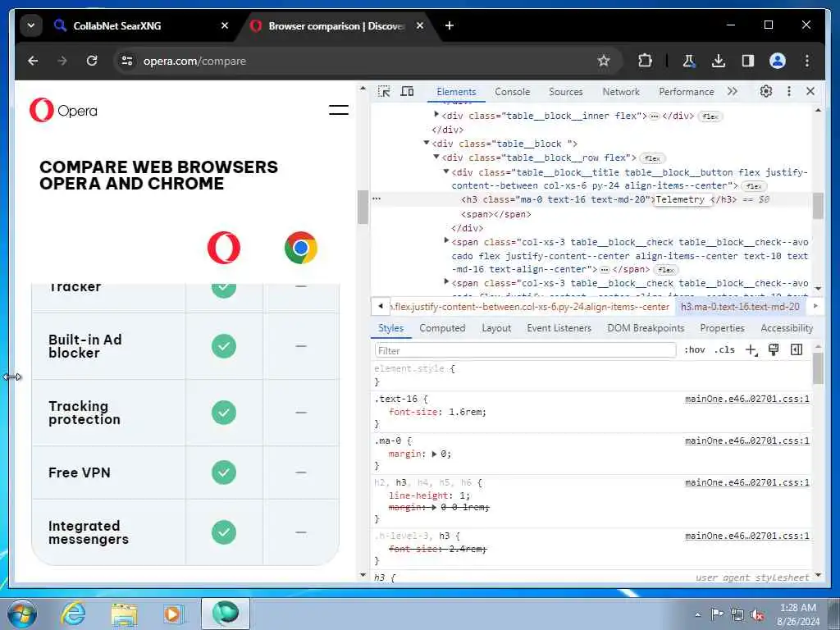Show more DevTools tabs chevron

pos(733,92)
